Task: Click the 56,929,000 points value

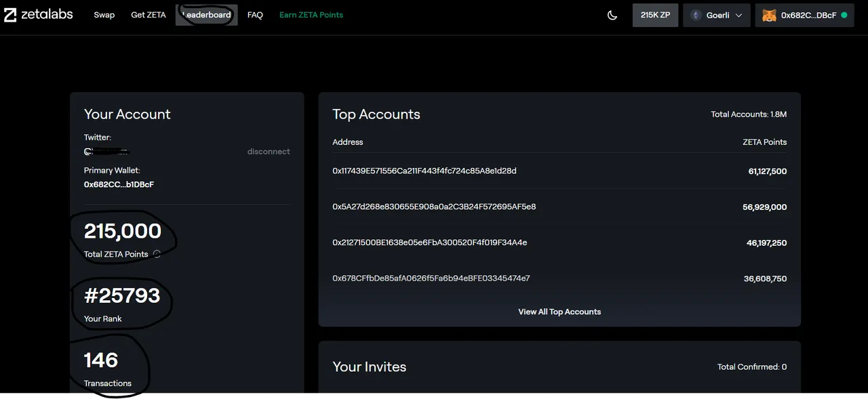Action: 765,207
